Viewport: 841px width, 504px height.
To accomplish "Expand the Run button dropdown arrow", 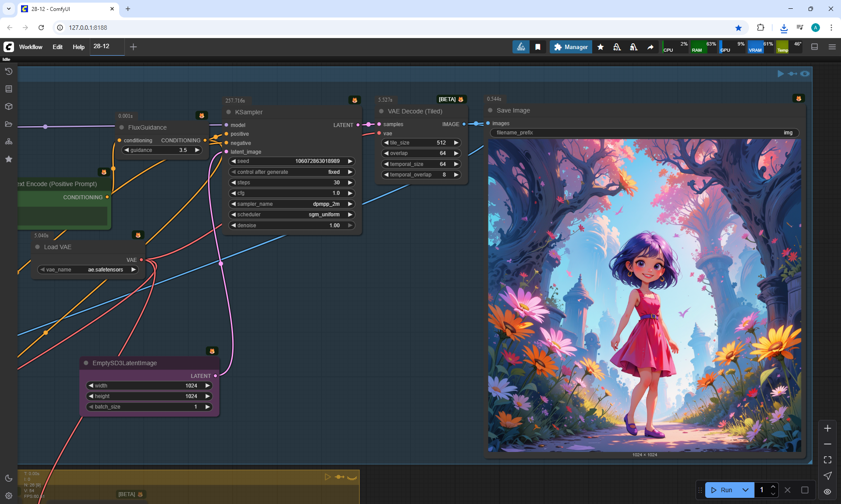I will [746, 490].
